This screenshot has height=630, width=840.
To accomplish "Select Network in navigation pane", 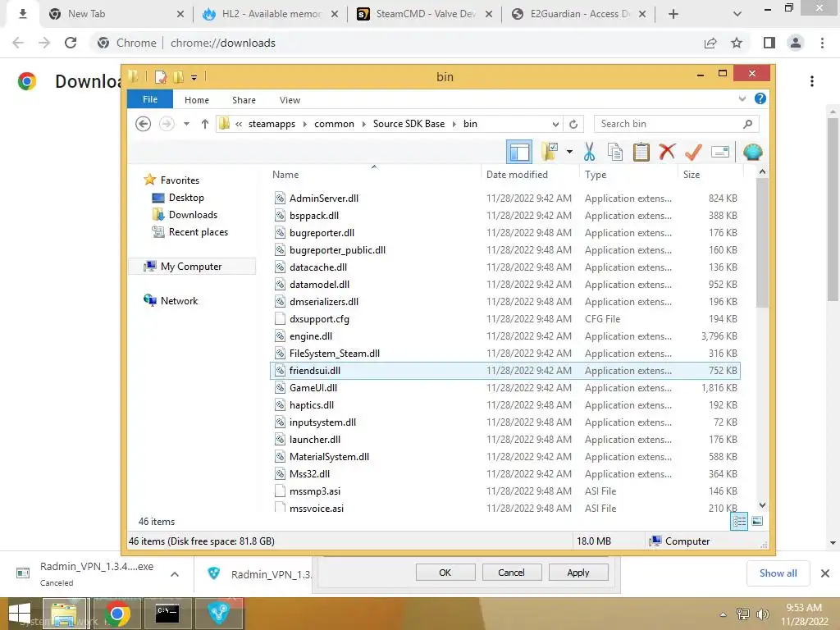I will tap(179, 301).
